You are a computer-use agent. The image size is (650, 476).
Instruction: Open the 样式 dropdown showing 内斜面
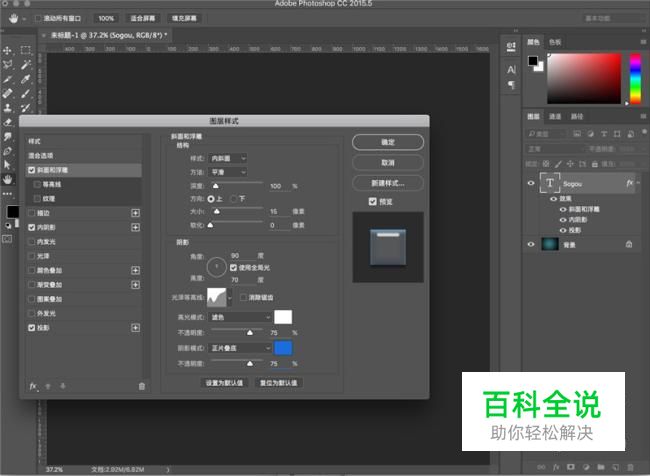(228, 158)
